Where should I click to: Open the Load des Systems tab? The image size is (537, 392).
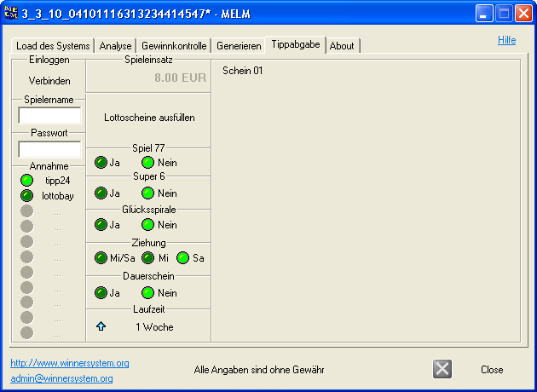53,46
